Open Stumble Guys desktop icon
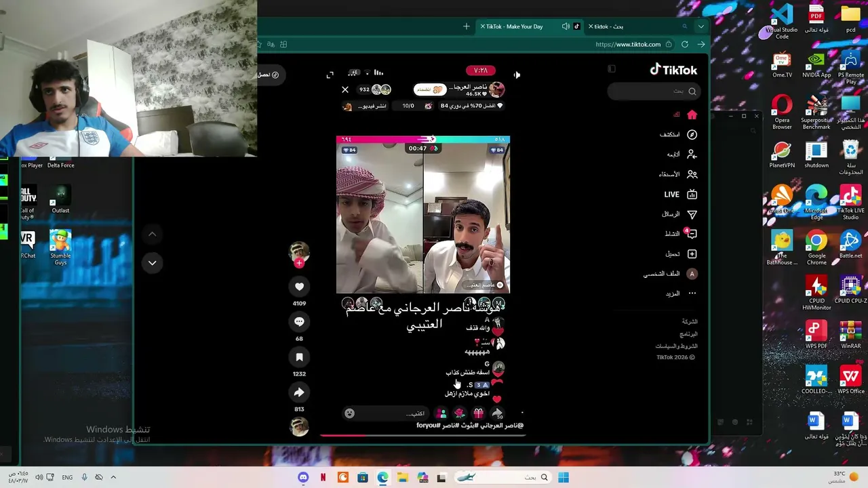868x488 pixels. pyautogui.click(x=60, y=247)
